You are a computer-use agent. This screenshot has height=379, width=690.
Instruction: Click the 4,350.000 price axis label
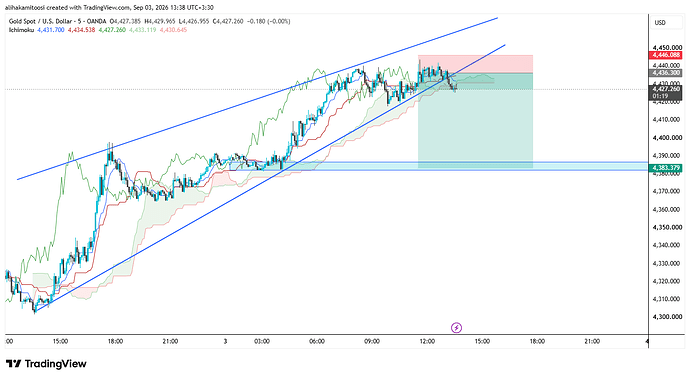click(x=668, y=227)
